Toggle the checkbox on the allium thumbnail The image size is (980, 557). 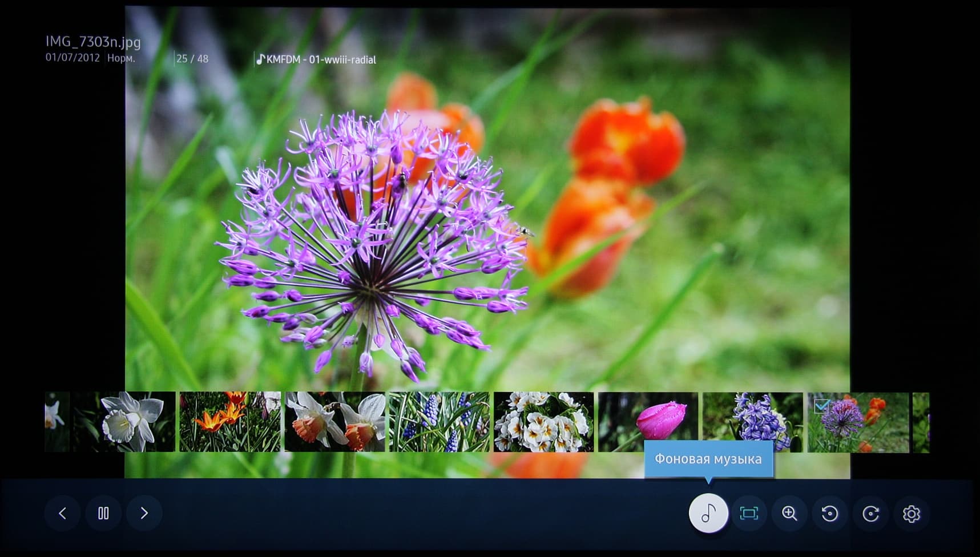[821, 406]
